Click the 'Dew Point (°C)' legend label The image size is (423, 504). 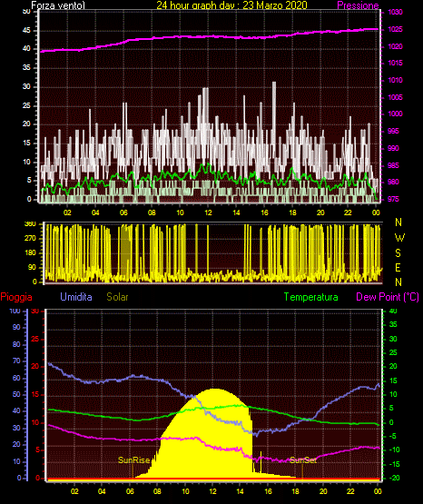tap(388, 297)
